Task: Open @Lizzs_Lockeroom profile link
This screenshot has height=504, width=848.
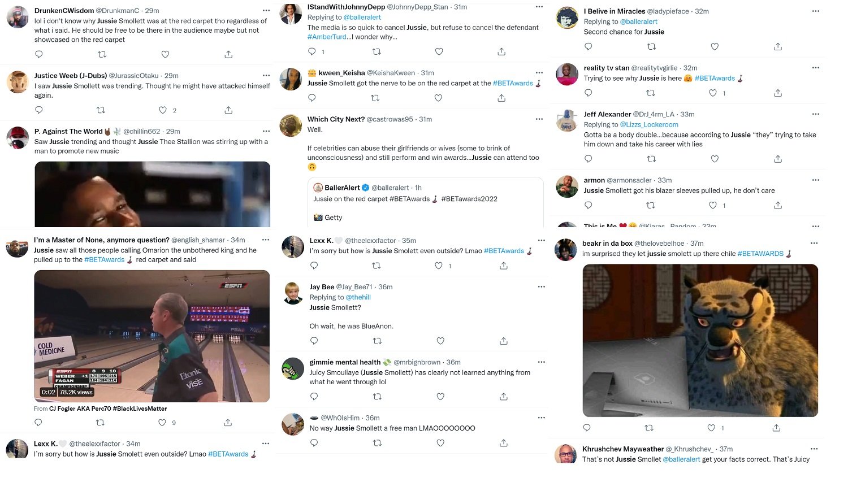Action: (649, 124)
